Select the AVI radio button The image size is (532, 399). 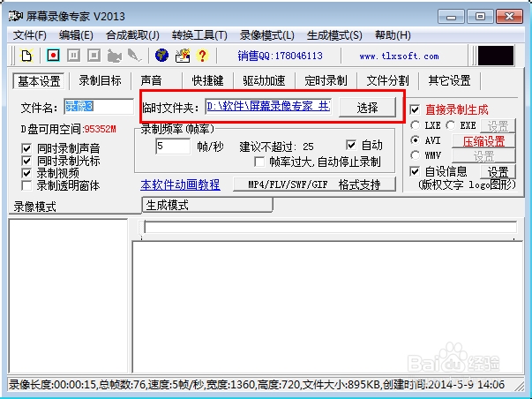coord(415,140)
